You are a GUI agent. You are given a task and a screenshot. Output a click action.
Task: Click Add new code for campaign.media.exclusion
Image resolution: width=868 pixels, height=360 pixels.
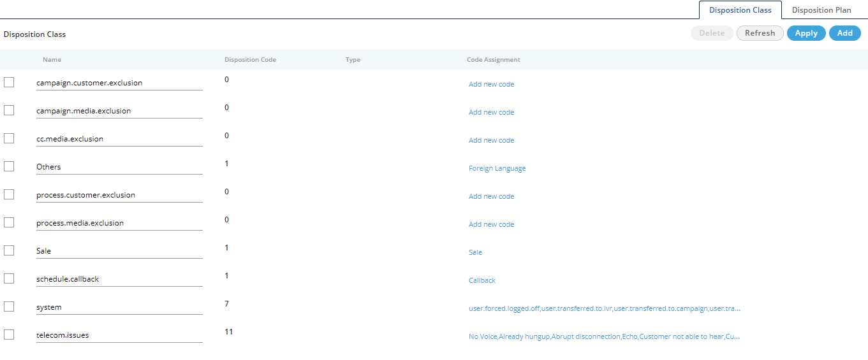[491, 112]
